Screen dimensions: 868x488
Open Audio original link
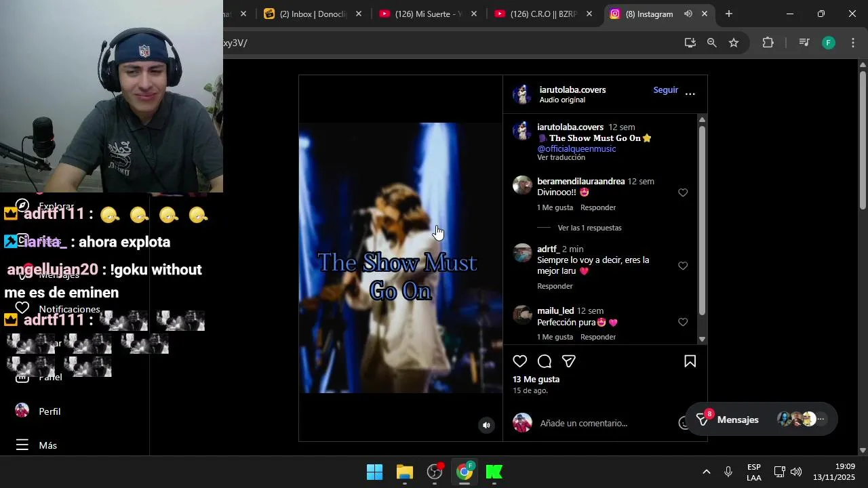(x=562, y=100)
